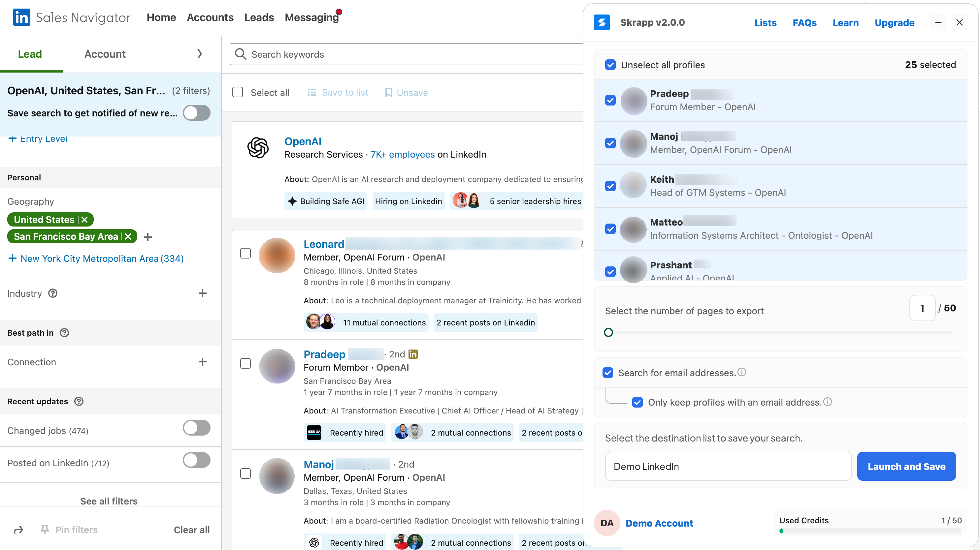Viewport: 980px width, 550px height.
Task: Uncheck Keith in Skrapp profile list
Action: click(610, 186)
